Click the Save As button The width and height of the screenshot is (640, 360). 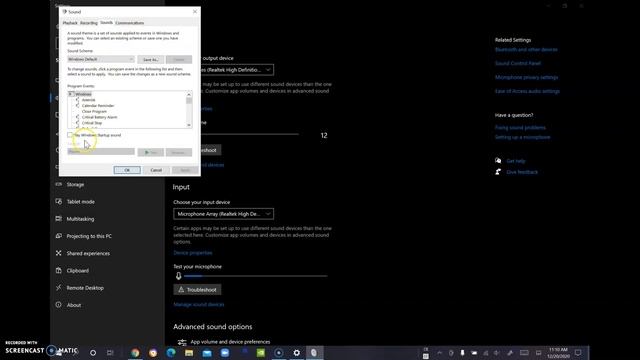tap(151, 60)
